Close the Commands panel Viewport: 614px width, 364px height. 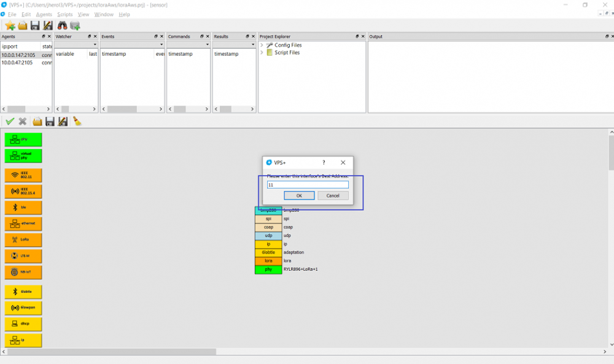(x=208, y=36)
